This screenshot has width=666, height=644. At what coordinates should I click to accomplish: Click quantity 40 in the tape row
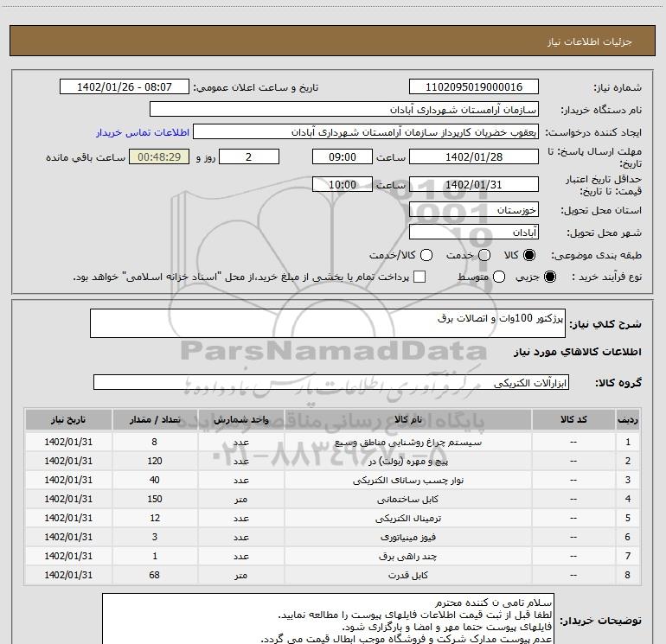[155, 480]
